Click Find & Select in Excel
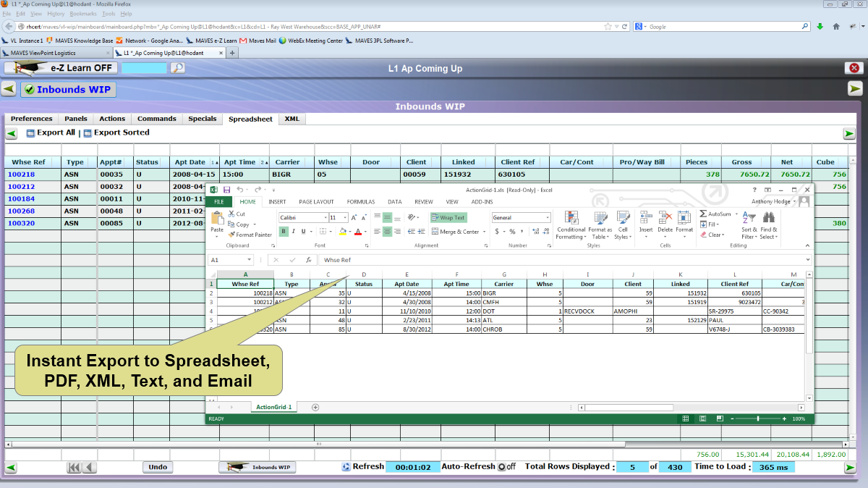Screen dimensions: 868x488 pos(769,224)
